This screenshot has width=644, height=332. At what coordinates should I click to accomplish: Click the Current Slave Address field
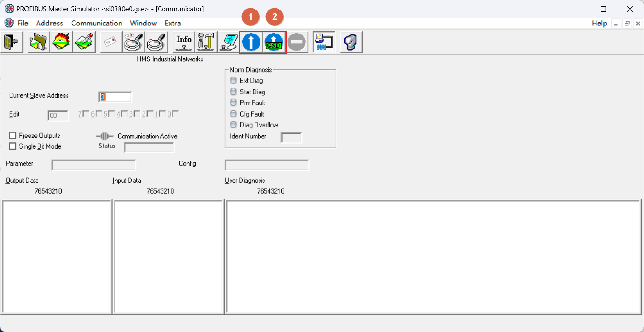115,97
